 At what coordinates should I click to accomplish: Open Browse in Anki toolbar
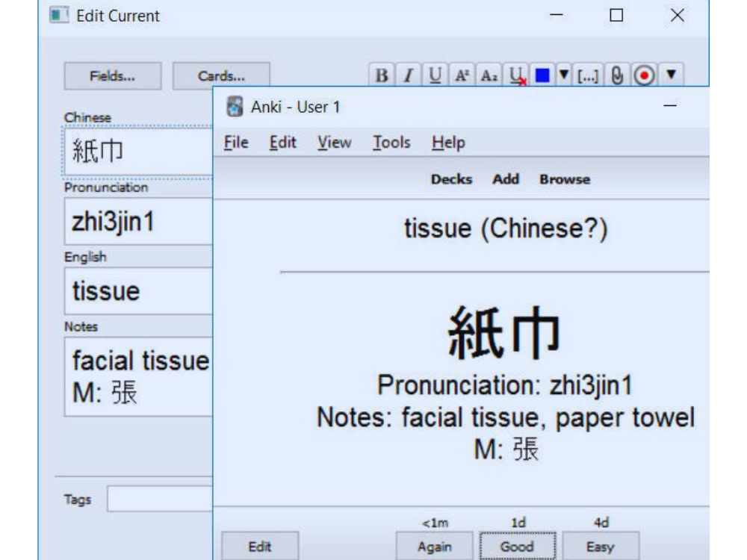[565, 179]
